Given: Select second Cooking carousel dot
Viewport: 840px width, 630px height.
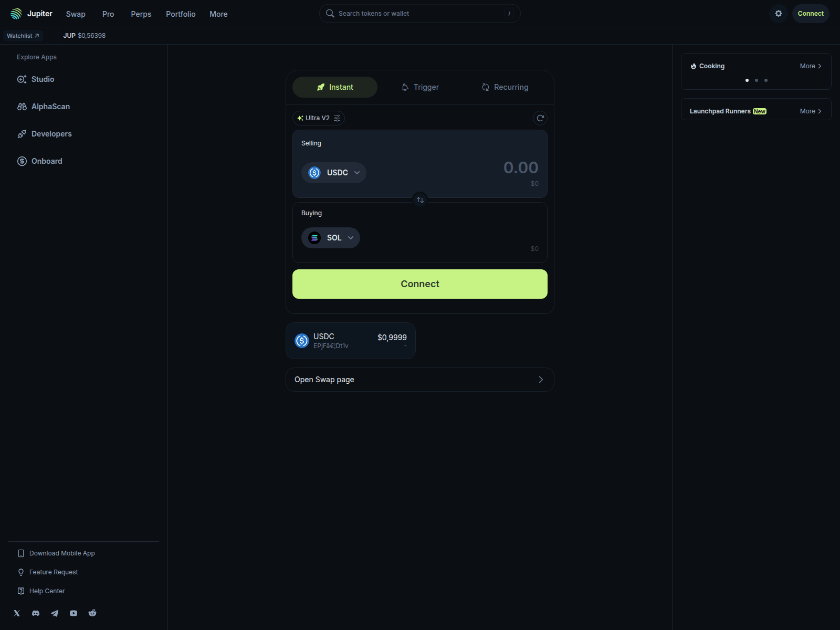Looking at the screenshot, I should pos(757,80).
